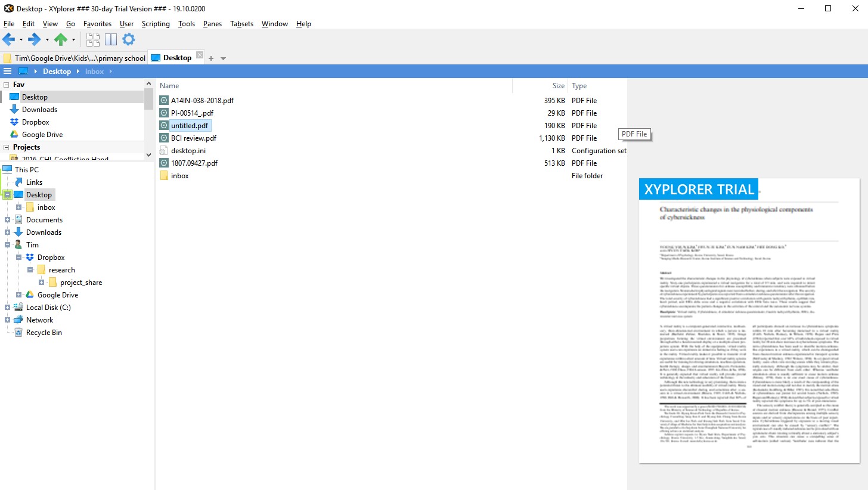868x490 pixels.
Task: Navigate forward using the blue forward arrow
Action: [x=33, y=39]
